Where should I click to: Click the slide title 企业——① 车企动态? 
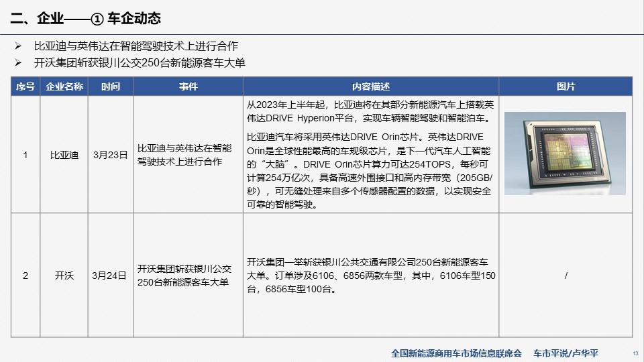[x=85, y=18]
